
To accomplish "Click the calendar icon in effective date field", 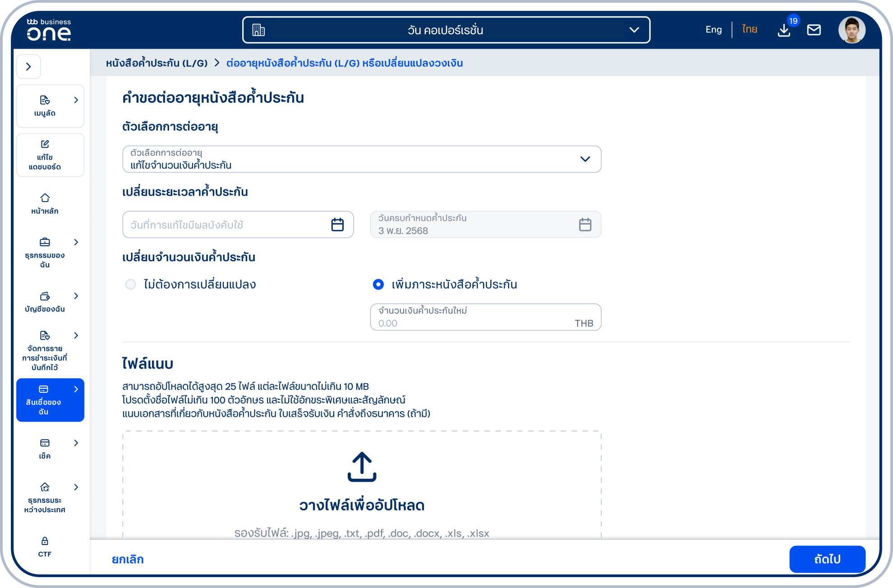I will [337, 225].
